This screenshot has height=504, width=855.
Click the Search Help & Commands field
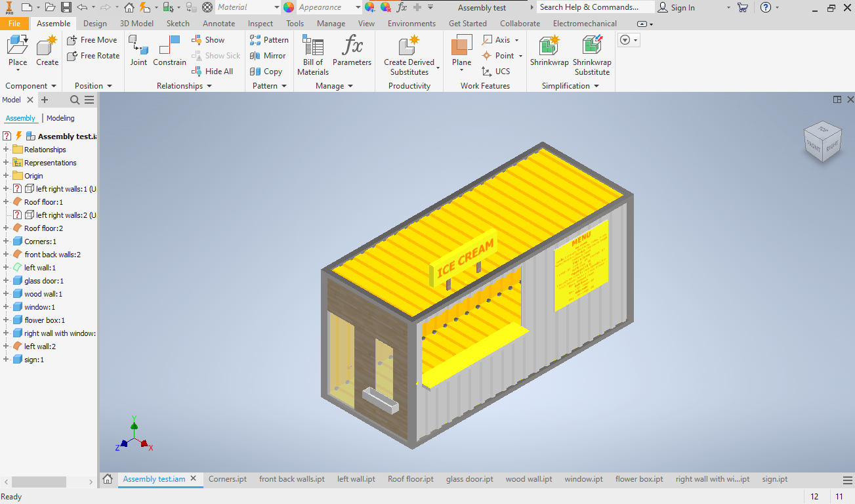coord(596,7)
